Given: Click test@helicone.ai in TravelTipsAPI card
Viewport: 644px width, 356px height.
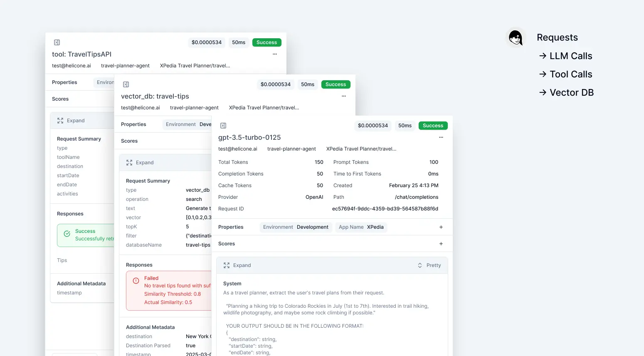Looking at the screenshot, I should tap(72, 66).
